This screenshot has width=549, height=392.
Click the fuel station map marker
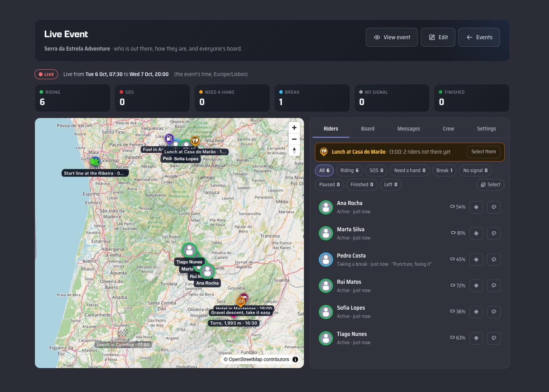(169, 138)
